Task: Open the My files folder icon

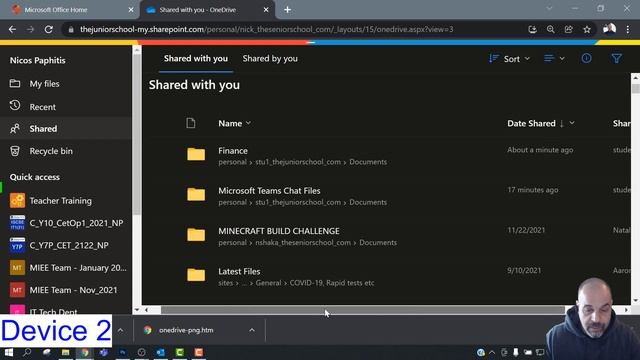Action: pyautogui.click(x=15, y=83)
